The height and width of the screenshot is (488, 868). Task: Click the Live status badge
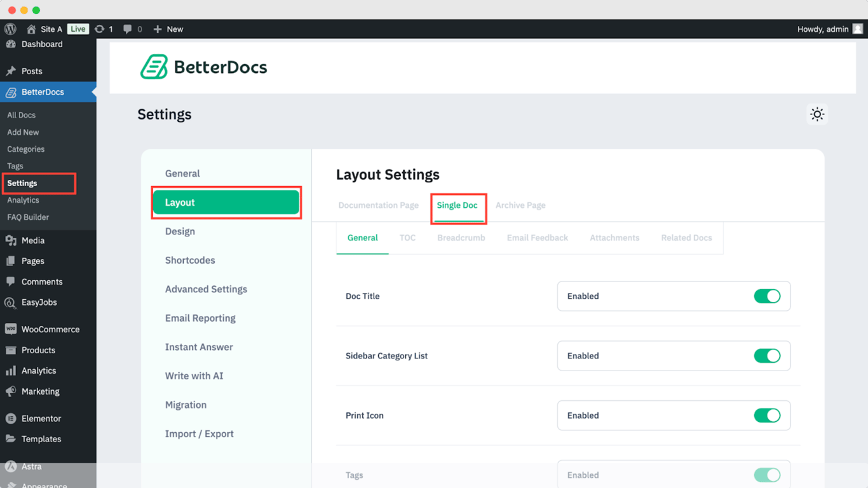pos(78,29)
